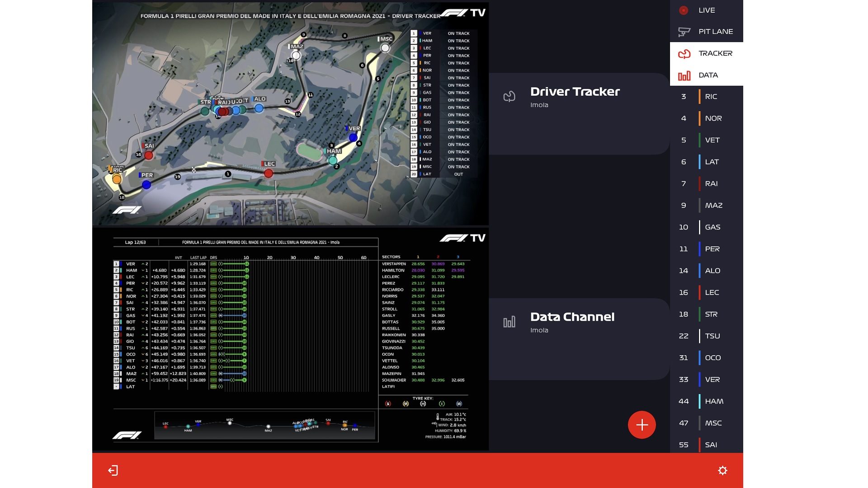Open settings via the gear icon
This screenshot has height=488, width=868.
pyautogui.click(x=722, y=470)
